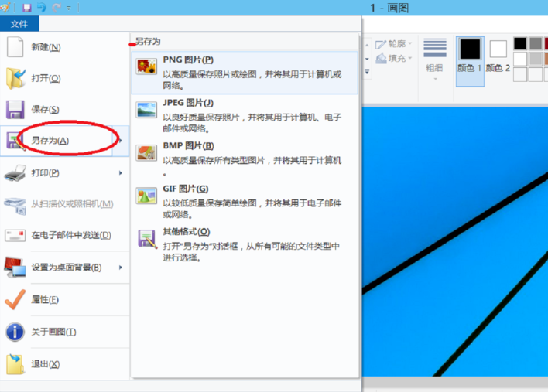Select the 颜色 2 background color box
The image size is (548, 392).
point(498,56)
